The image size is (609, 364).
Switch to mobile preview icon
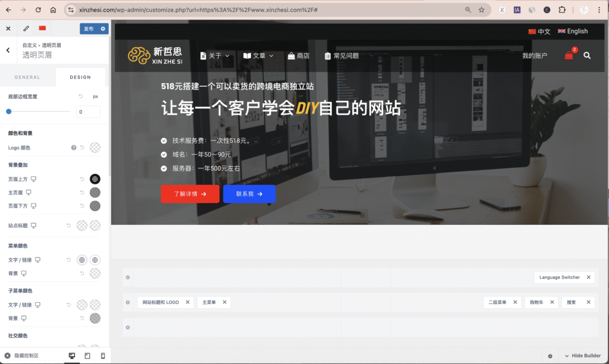[x=103, y=356]
